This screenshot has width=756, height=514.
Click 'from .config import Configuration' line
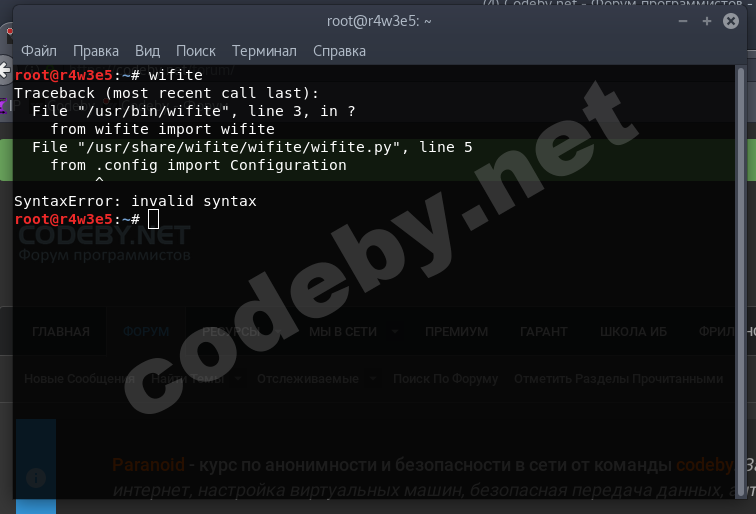point(198,165)
